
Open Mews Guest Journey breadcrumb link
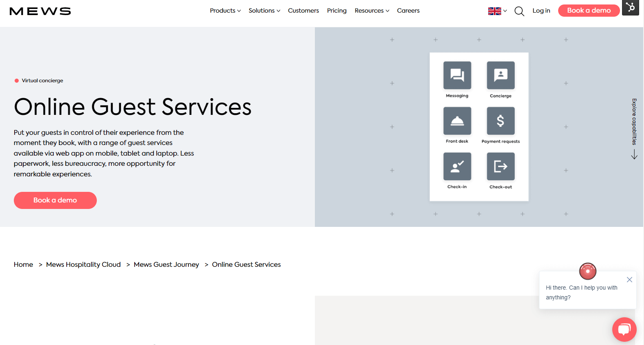tap(166, 265)
